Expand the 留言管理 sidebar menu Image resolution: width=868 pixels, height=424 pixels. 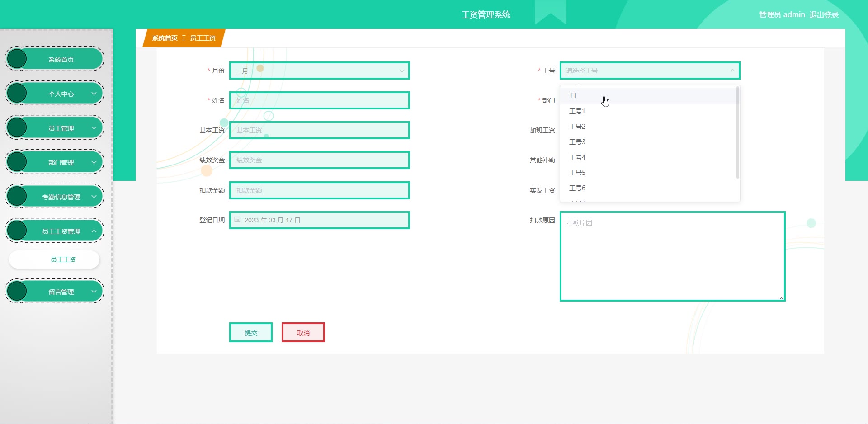pyautogui.click(x=54, y=292)
